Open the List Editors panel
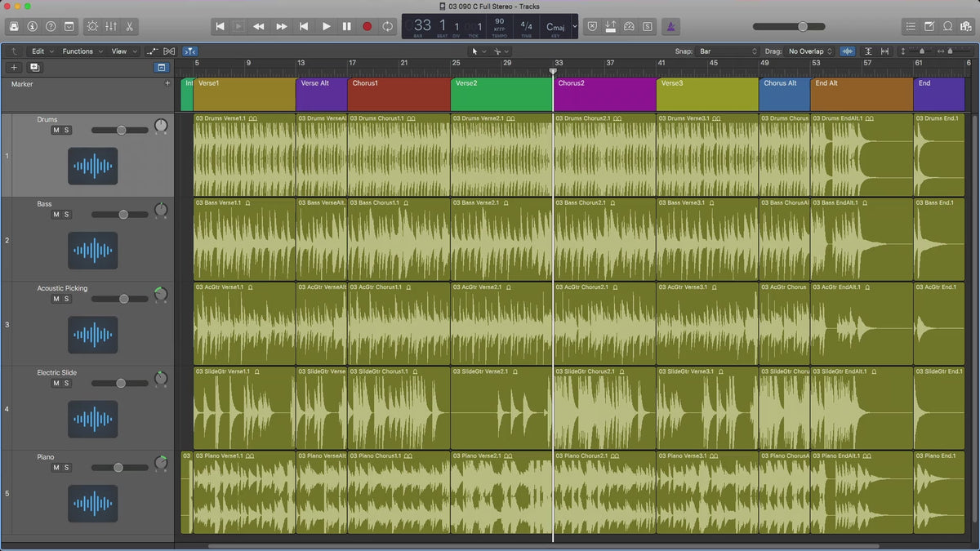Screen dimensions: 980x551 pos(911,26)
